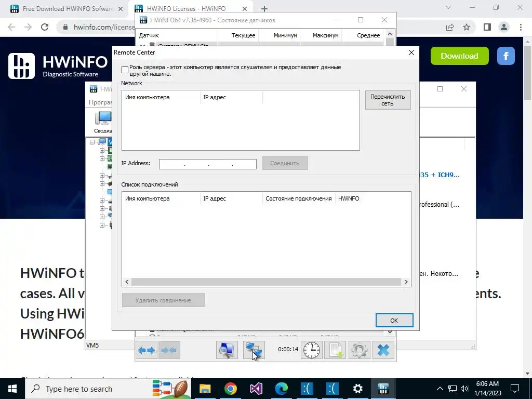Open the Windows Start menu

point(12,389)
